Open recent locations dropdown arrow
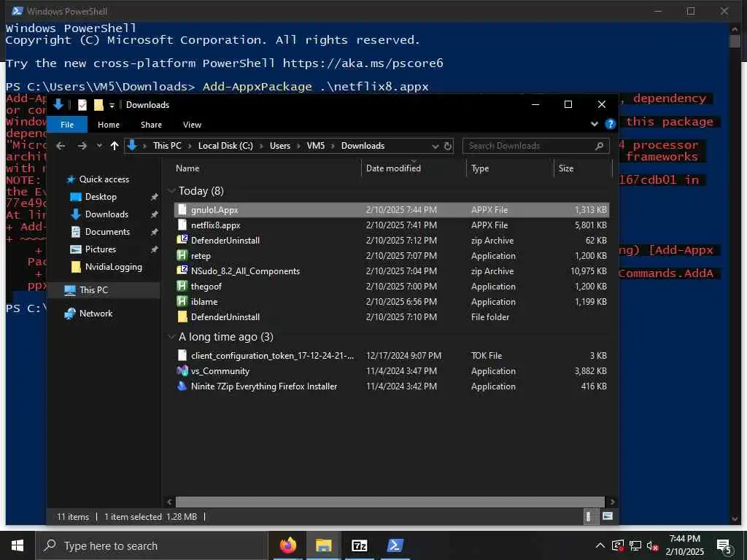The height and width of the screenshot is (560, 747). pos(99,146)
